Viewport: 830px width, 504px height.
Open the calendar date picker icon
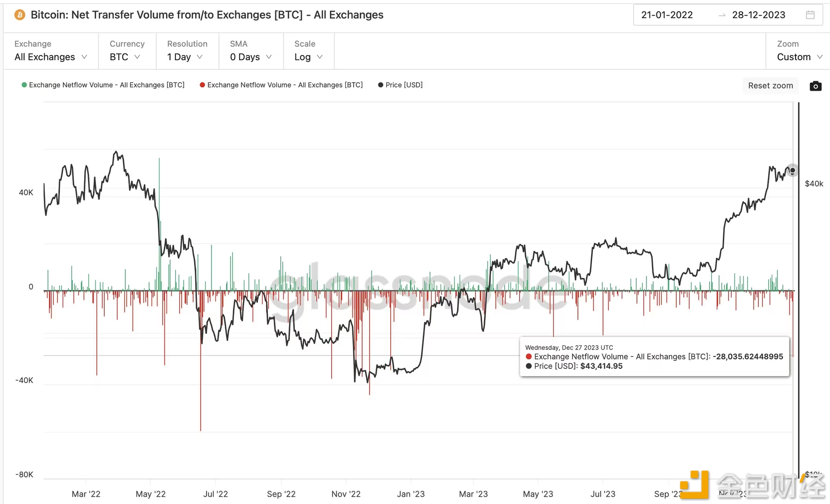[x=810, y=15]
